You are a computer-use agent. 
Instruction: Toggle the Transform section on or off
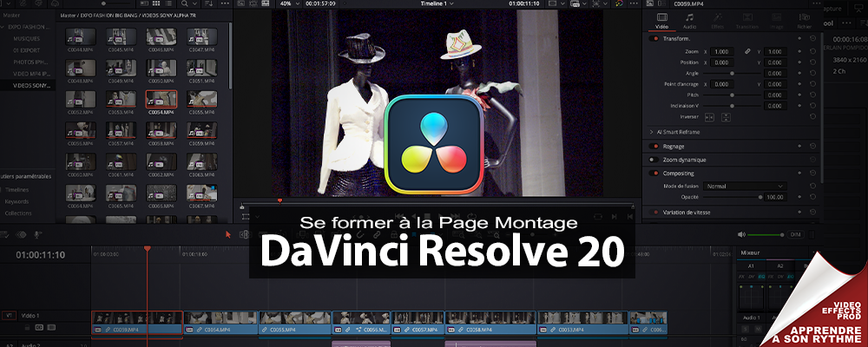point(654,39)
